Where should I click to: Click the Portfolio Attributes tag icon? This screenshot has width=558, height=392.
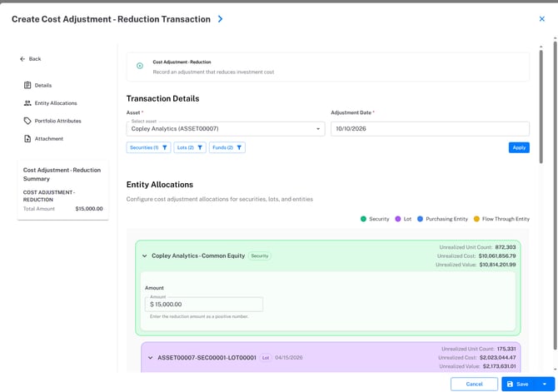[27, 121]
